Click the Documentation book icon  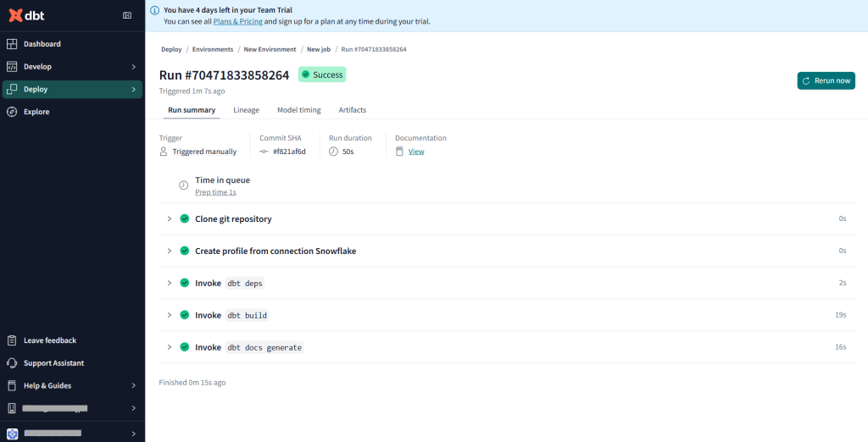coord(399,152)
